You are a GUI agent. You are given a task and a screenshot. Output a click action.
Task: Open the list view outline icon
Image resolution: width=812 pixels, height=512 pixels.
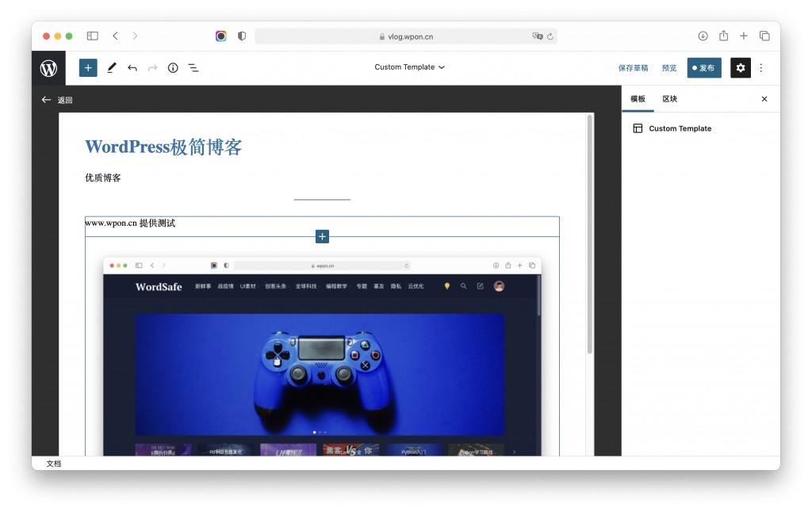tap(193, 67)
